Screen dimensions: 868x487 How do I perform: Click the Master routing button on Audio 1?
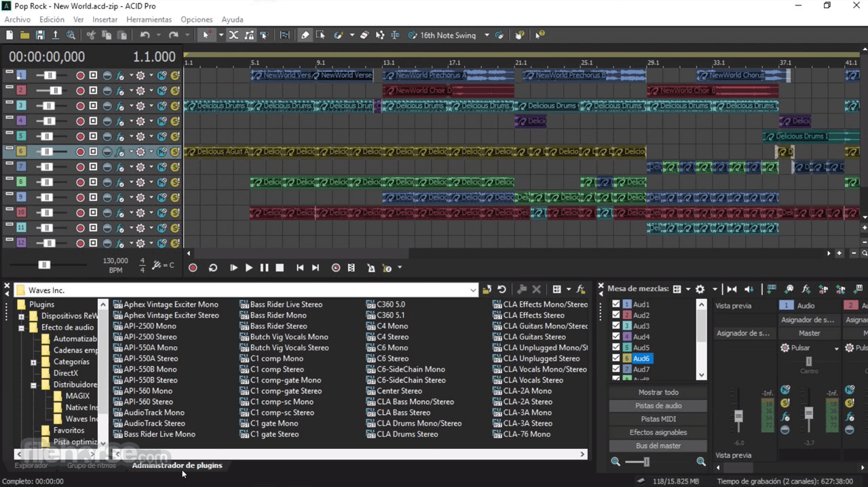coord(809,333)
